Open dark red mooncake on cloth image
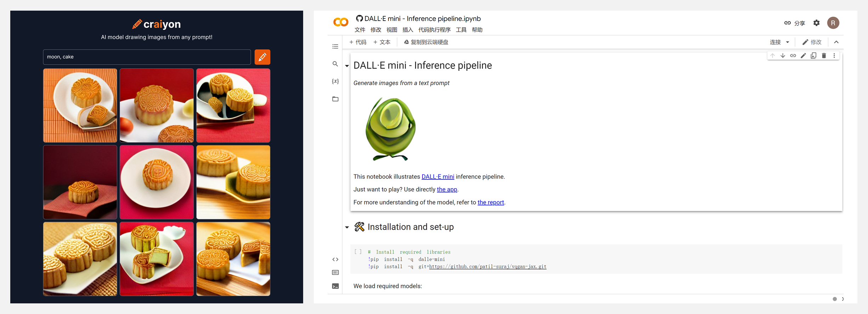This screenshot has width=868, height=314. tap(80, 182)
